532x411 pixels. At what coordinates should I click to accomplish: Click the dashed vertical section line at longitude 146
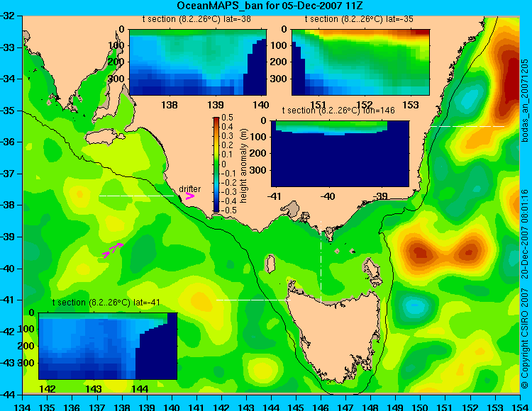tap(321, 261)
